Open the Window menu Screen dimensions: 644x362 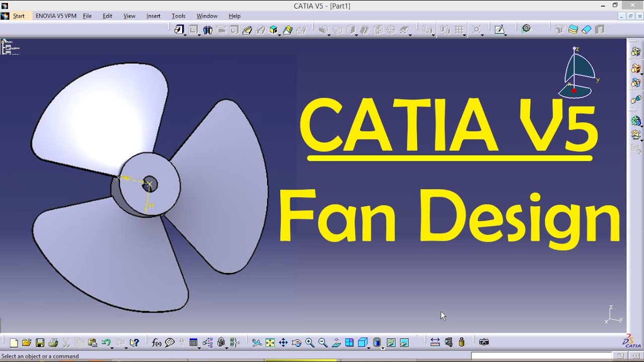click(x=207, y=16)
